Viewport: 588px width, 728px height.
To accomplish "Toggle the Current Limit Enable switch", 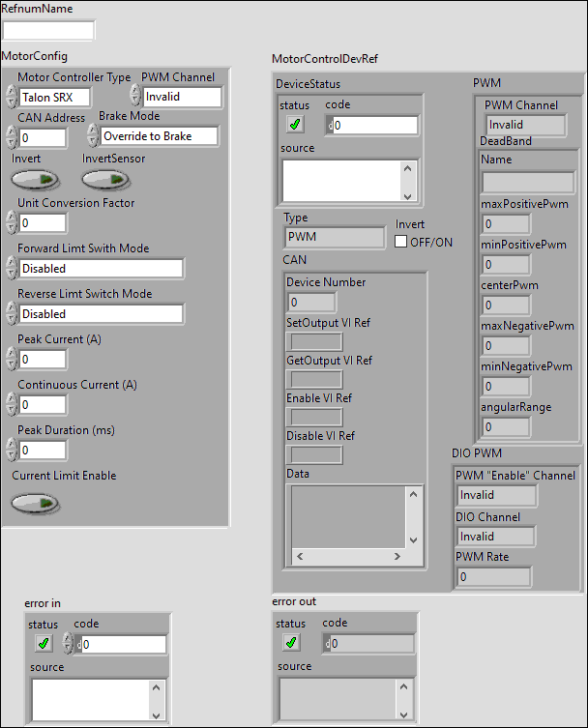I will click(x=35, y=504).
